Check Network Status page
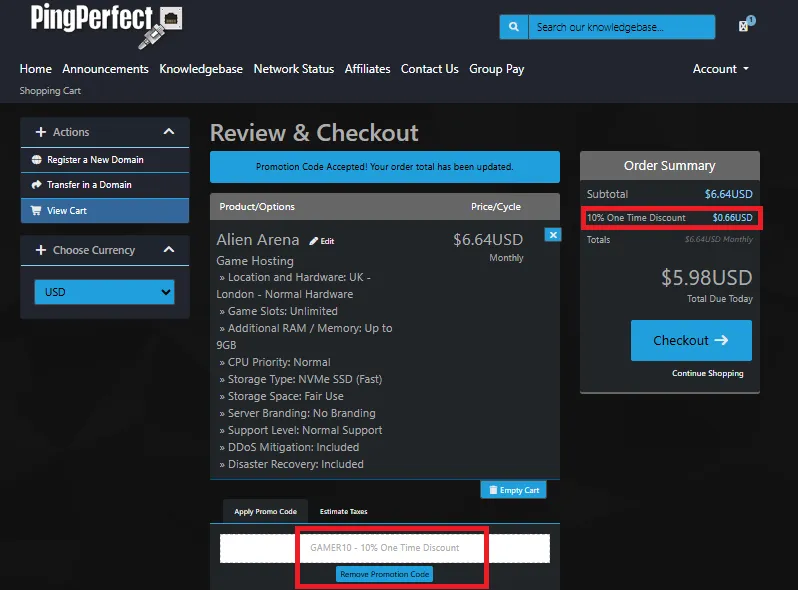 point(294,69)
